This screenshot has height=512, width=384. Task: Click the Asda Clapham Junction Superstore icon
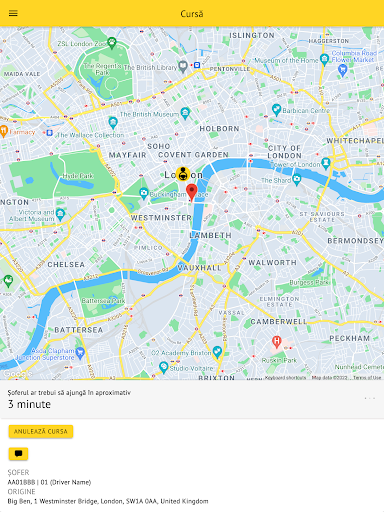pyautogui.click(x=80, y=353)
